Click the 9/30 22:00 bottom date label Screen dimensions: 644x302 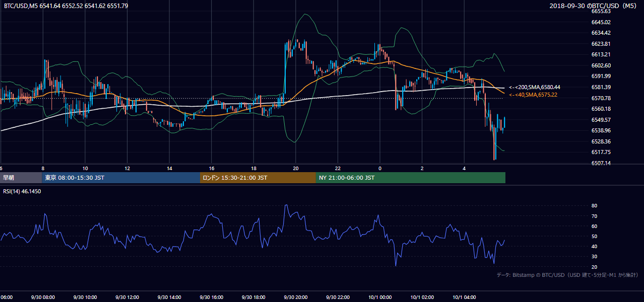(338, 297)
